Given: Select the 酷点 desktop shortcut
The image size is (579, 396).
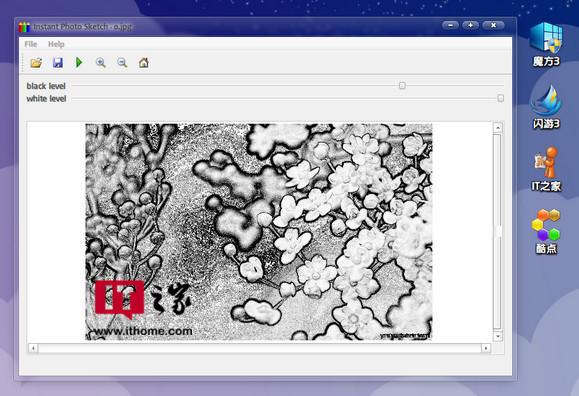Looking at the screenshot, I should coord(546,231).
